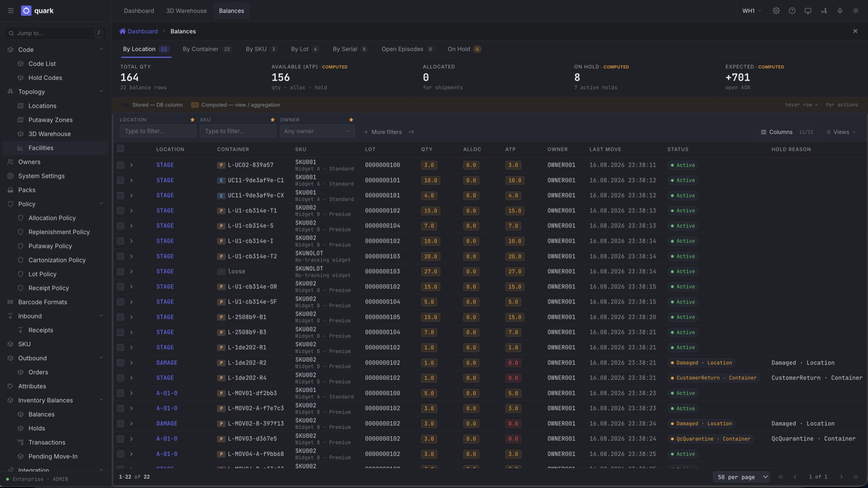
Task: Open the Views dropdown
Action: coord(841,132)
